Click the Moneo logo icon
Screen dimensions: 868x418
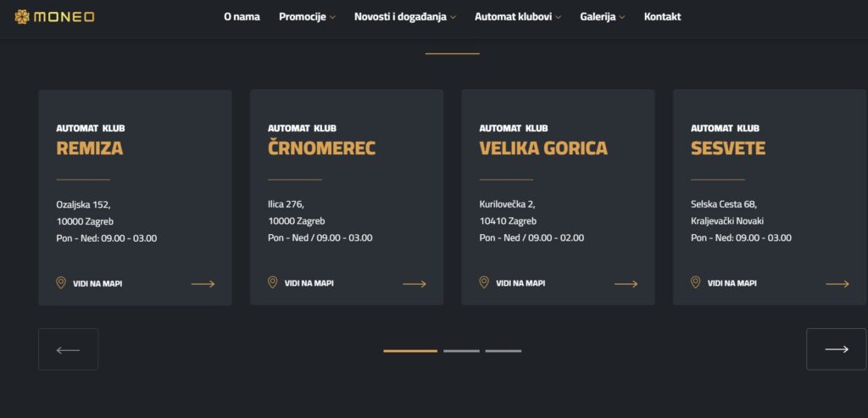[x=22, y=17]
